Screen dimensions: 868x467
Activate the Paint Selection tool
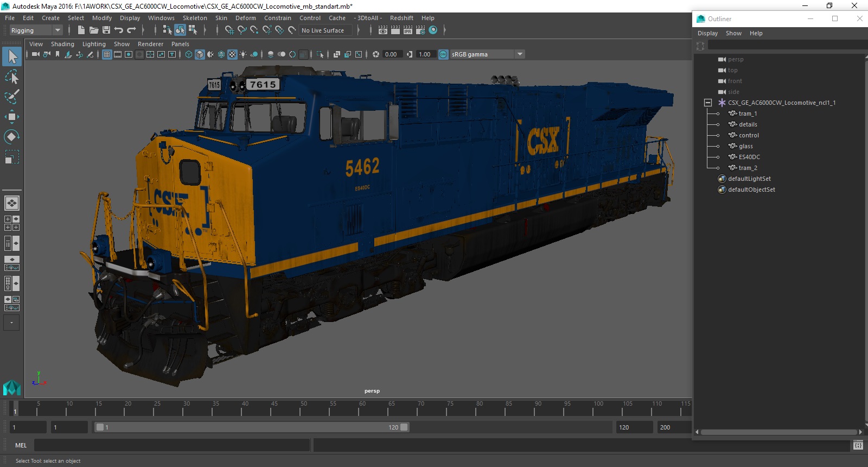[12, 97]
